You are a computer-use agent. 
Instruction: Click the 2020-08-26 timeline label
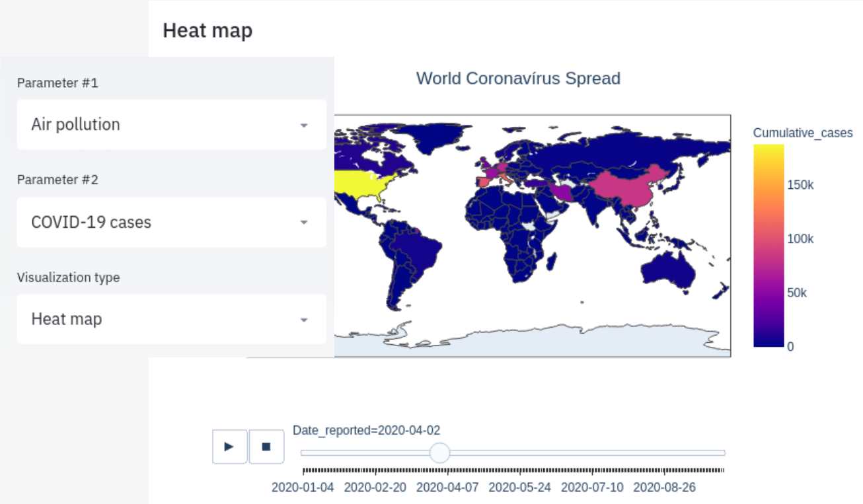664,487
